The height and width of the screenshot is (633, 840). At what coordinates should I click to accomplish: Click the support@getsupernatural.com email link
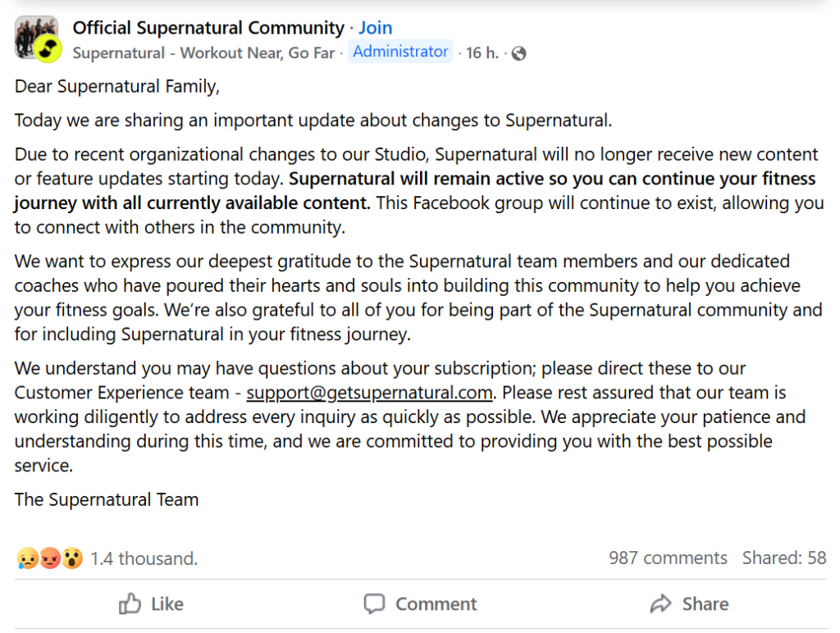[369, 392]
